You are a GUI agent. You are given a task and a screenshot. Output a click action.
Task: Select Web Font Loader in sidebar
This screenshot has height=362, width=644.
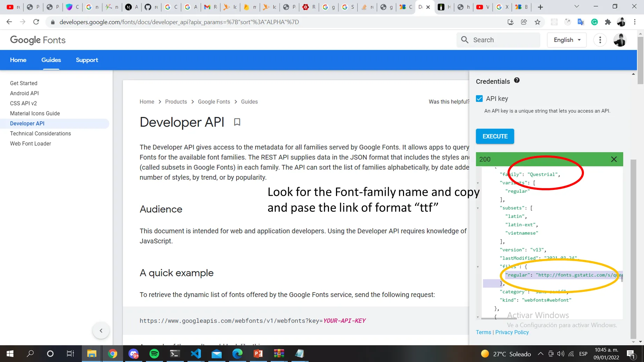tap(30, 143)
